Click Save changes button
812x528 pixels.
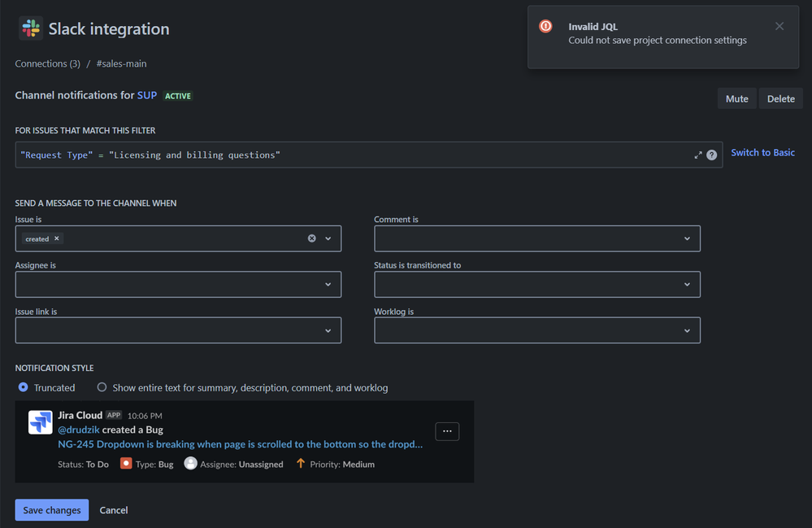[x=52, y=510]
